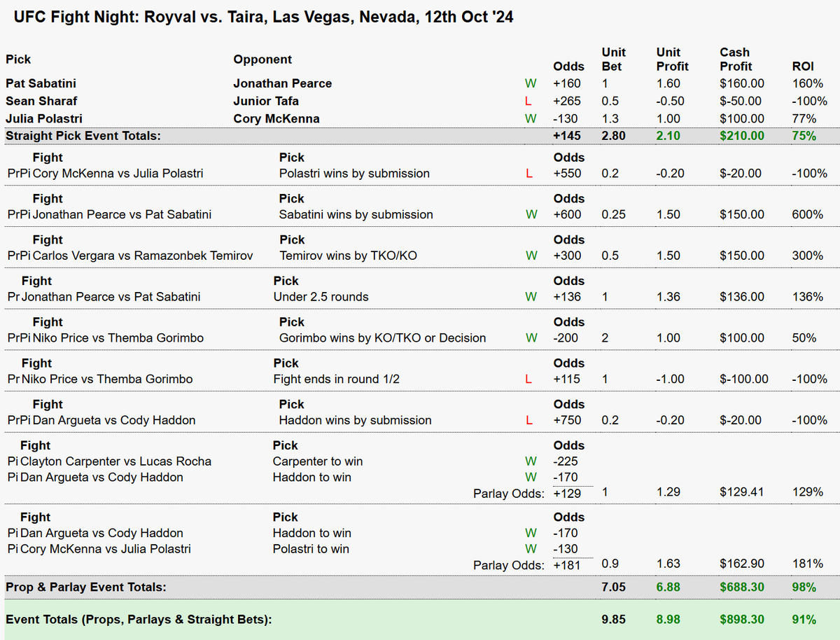The width and height of the screenshot is (840, 640).
Task: Click the '$-100.00' cash profit
Action: pos(744,379)
